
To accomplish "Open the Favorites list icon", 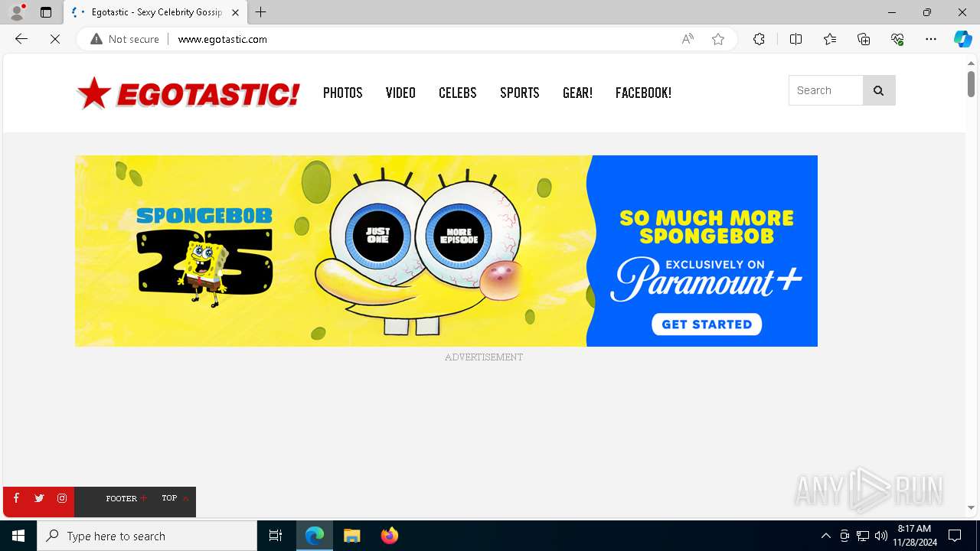I will pyautogui.click(x=830, y=39).
